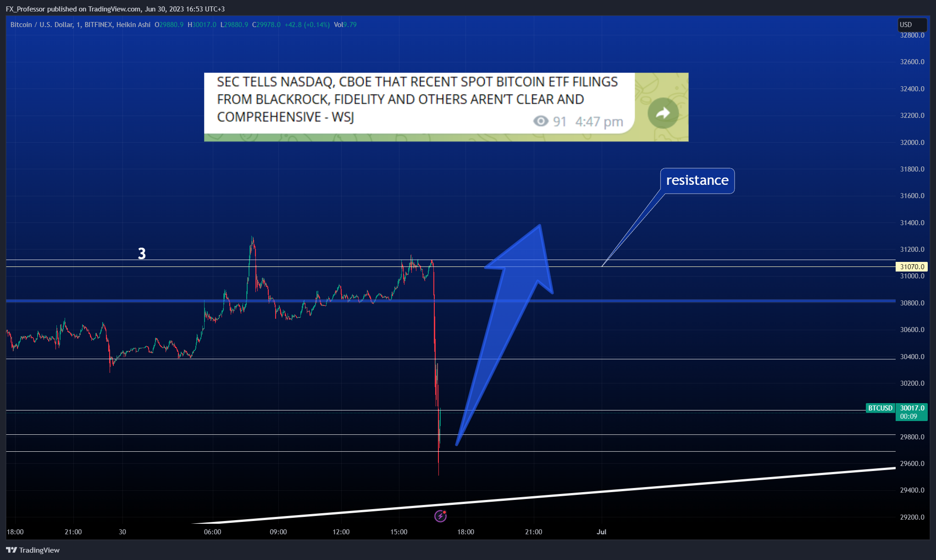Screen dimensions: 936x560
Task: Click the 00:09 countdown under current price
Action: coord(908,416)
